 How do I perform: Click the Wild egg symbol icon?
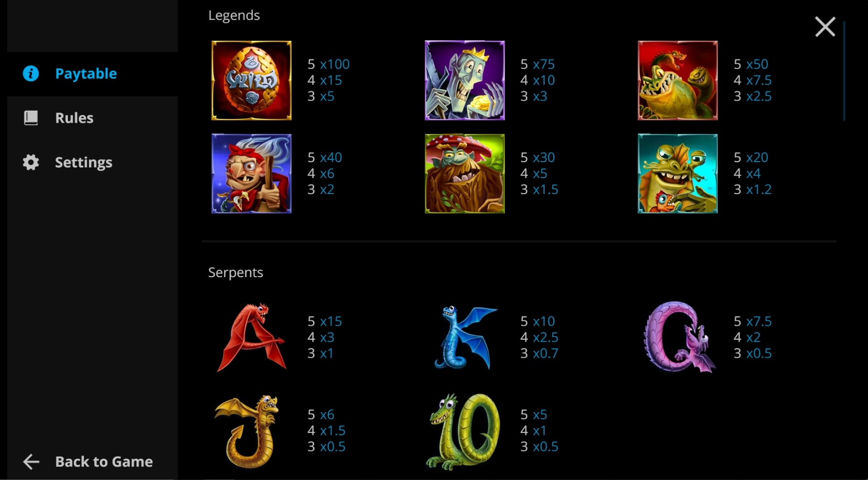(252, 81)
